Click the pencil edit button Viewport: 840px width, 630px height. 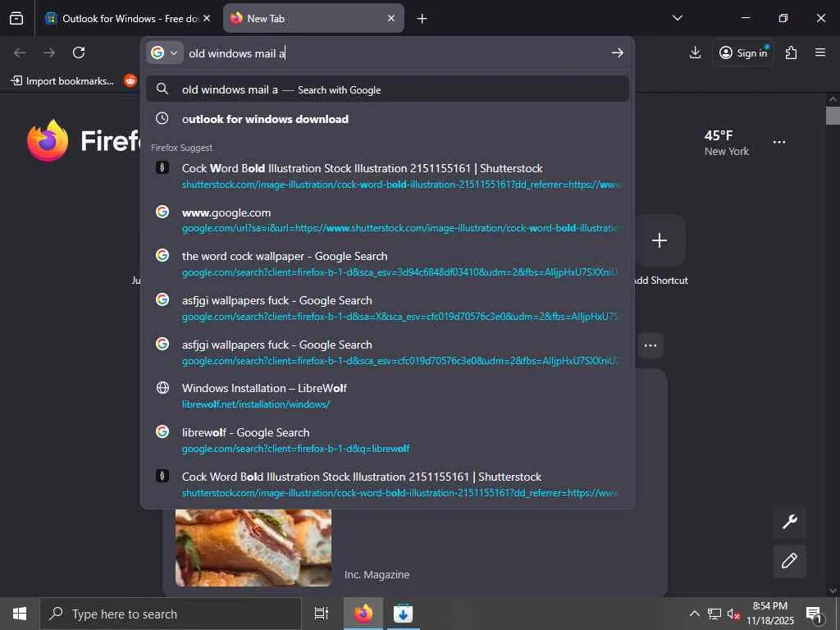tap(790, 561)
